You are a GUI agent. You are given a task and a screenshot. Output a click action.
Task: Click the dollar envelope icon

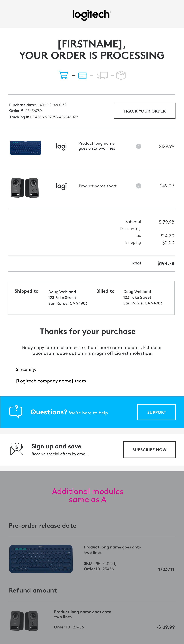pos(17,449)
